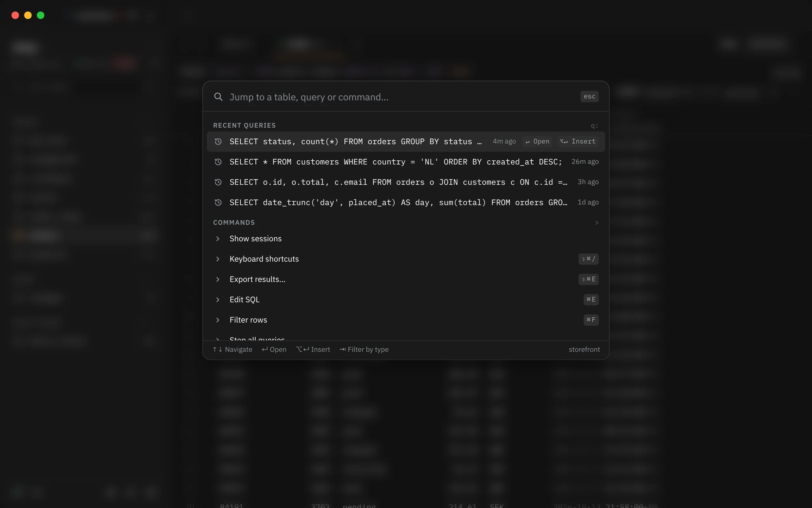
Task: Click the search magnifier icon in palette
Action: point(218,97)
